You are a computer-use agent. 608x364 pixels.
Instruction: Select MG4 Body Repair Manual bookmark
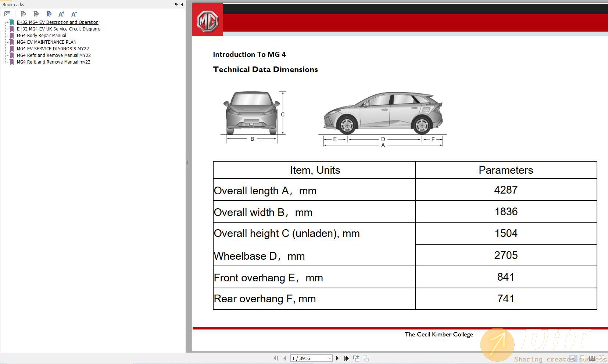coord(41,36)
